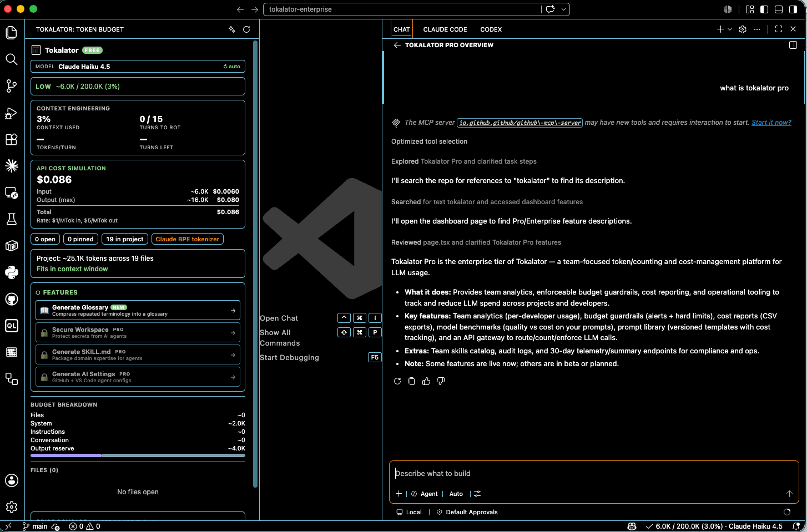Click the sparkle icon in Tokalator panel header
The height and width of the screenshot is (532, 807).
[232, 29]
